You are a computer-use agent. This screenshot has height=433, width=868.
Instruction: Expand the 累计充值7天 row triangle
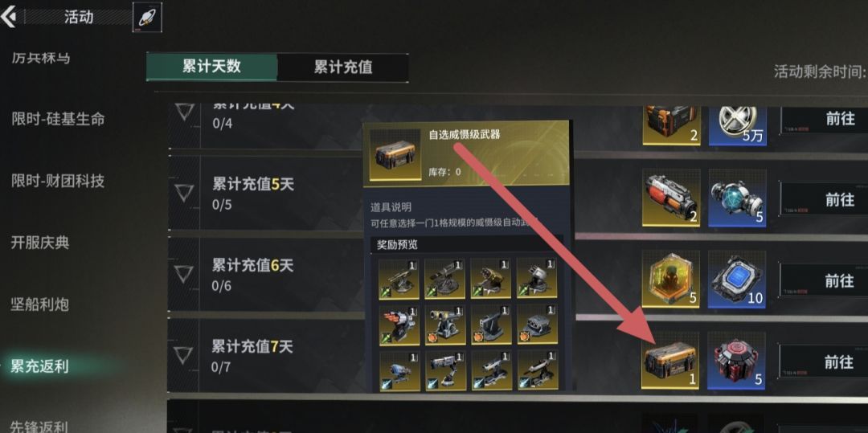click(x=184, y=355)
